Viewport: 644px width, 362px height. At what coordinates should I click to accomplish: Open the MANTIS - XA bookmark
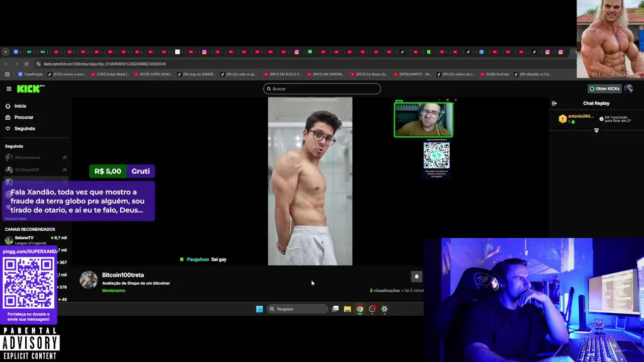(x=412, y=74)
